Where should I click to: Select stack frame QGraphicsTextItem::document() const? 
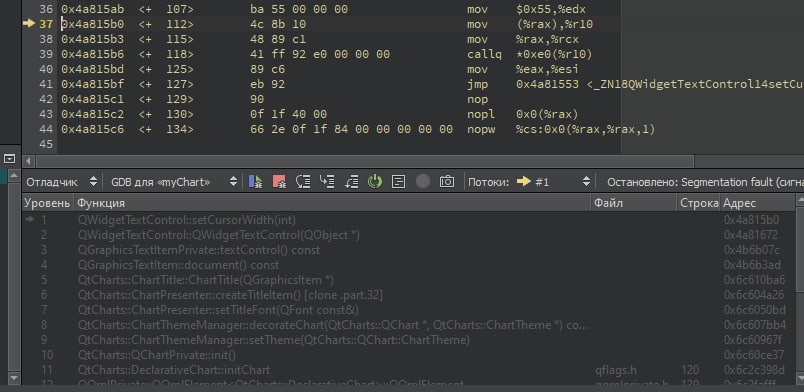408,265
